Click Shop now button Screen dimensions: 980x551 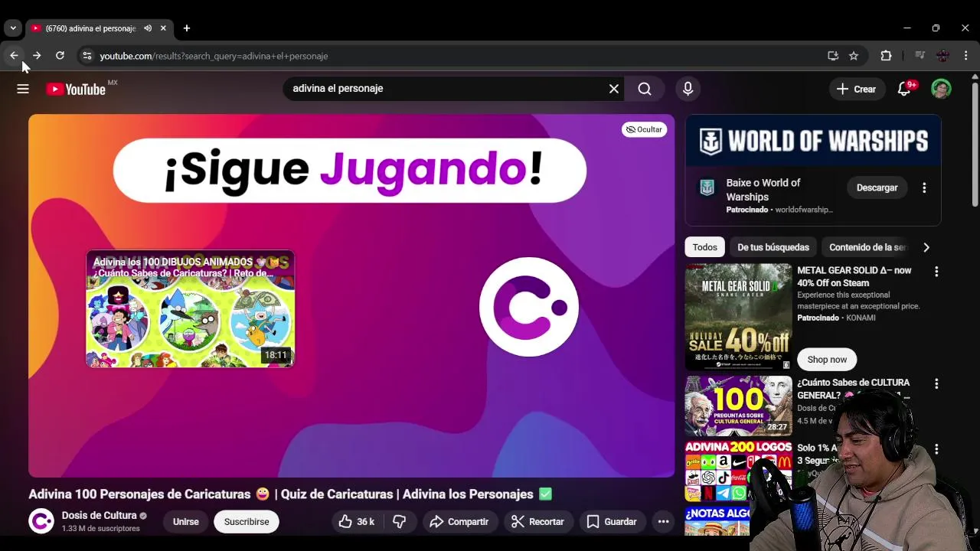point(827,360)
